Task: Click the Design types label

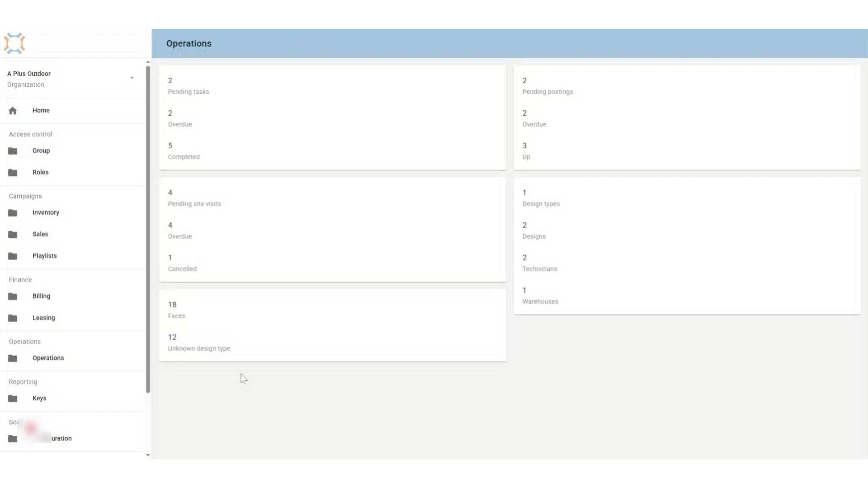Action: [541, 204]
